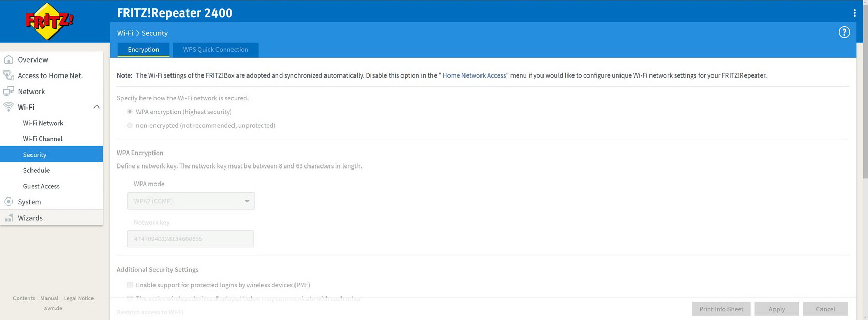Visit the avm.de link
The image size is (868, 320).
53,308
